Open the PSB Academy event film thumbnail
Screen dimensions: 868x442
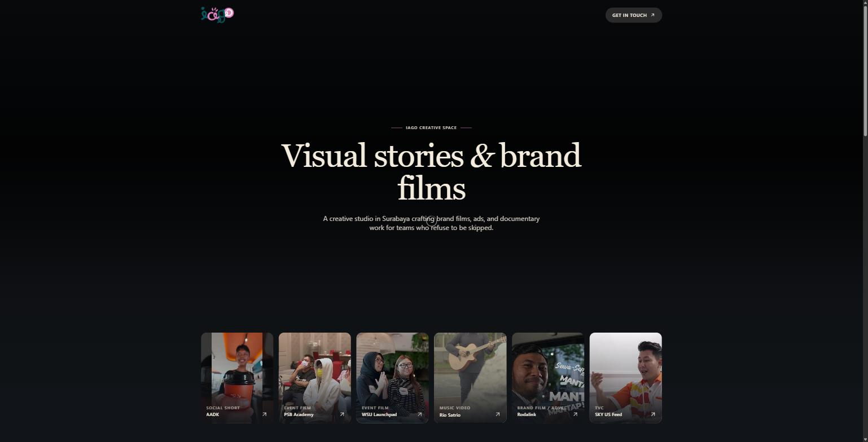coord(315,378)
